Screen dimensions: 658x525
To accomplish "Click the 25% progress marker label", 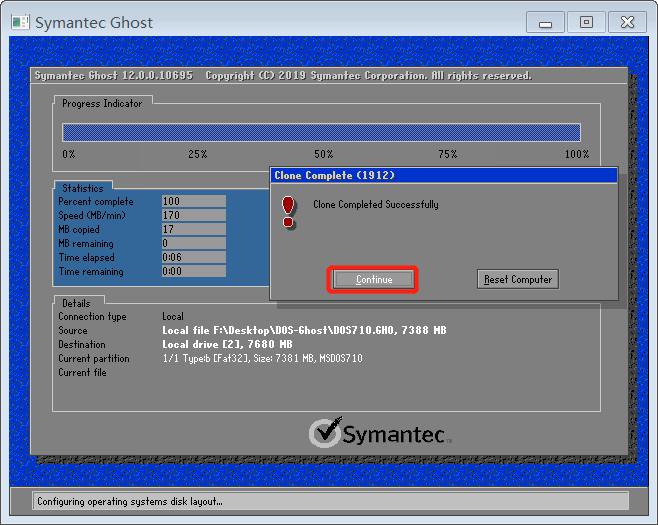I will pyautogui.click(x=197, y=154).
